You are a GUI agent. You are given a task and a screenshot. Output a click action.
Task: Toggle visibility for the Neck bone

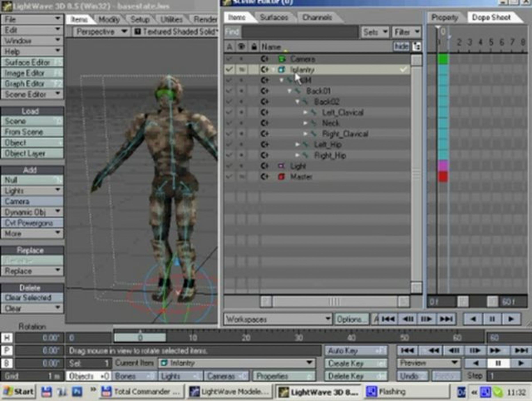pos(241,123)
